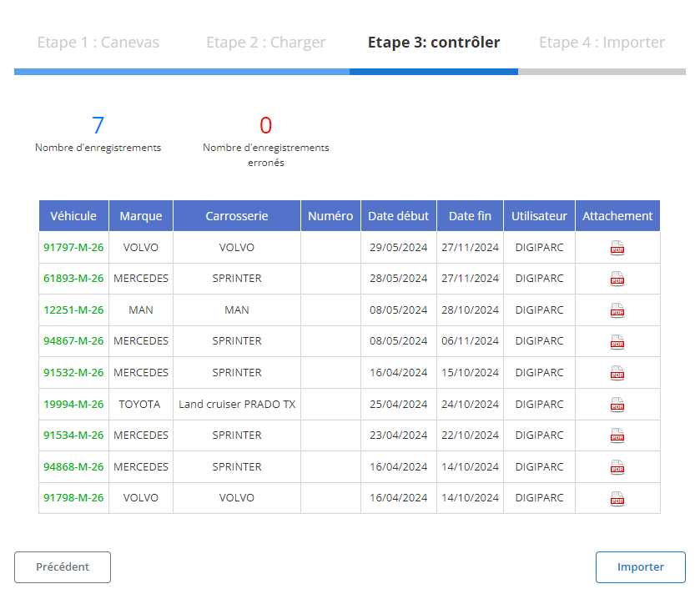Go to Etape 2 : Charger step
700x599 pixels.
(265, 43)
